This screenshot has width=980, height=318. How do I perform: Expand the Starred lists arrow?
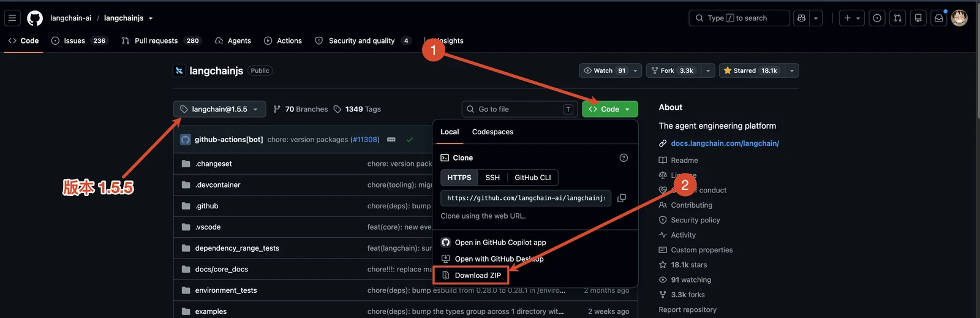792,70
